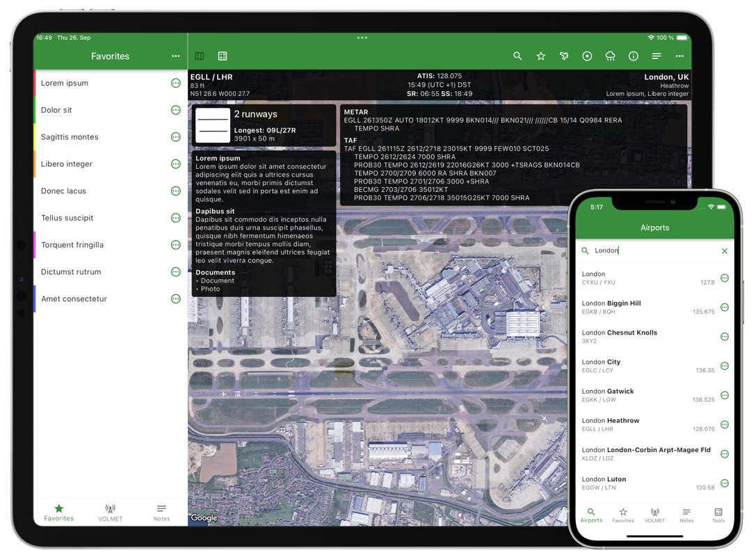Image resolution: width=756 pixels, height=557 pixels.
Task: Select Airports tab on iPhone
Action: tap(591, 515)
